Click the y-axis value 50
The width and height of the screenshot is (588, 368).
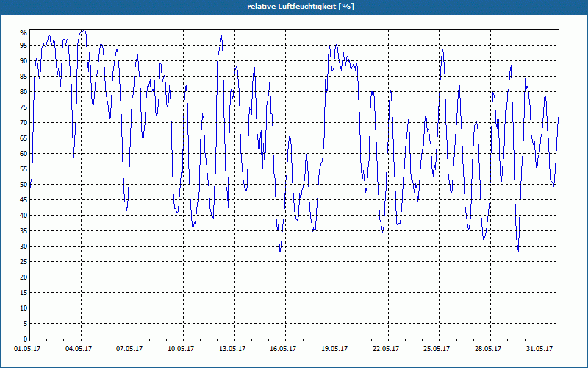point(24,185)
